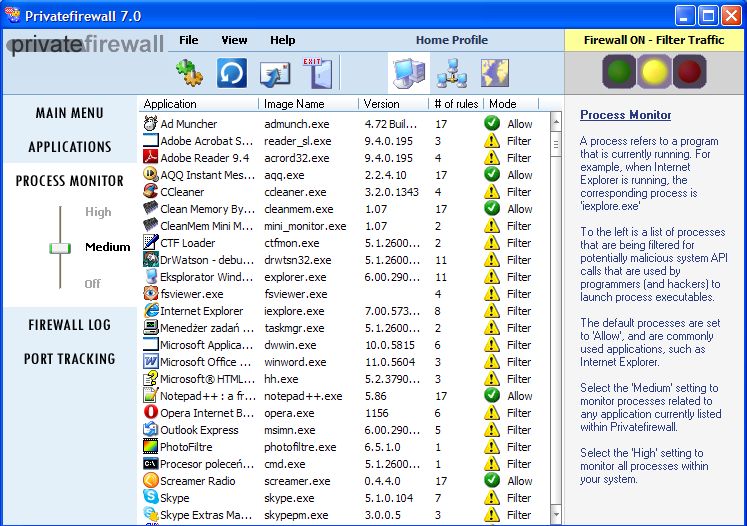
Task: Click the Outlook Express icon
Action: [x=151, y=429]
